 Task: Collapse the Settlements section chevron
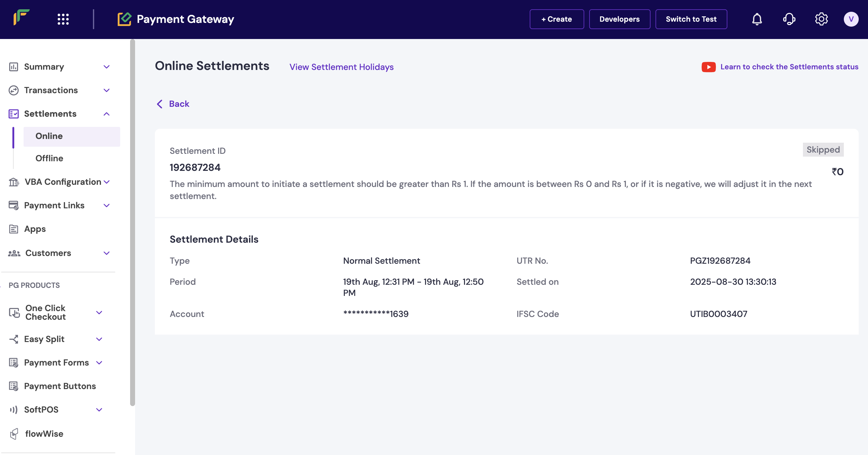(x=107, y=114)
